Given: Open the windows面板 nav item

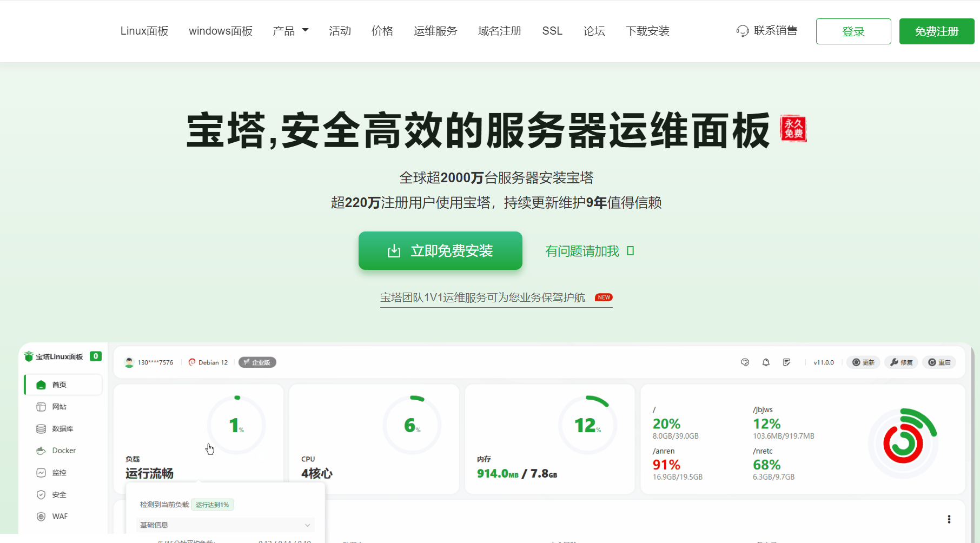Looking at the screenshot, I should point(221,31).
